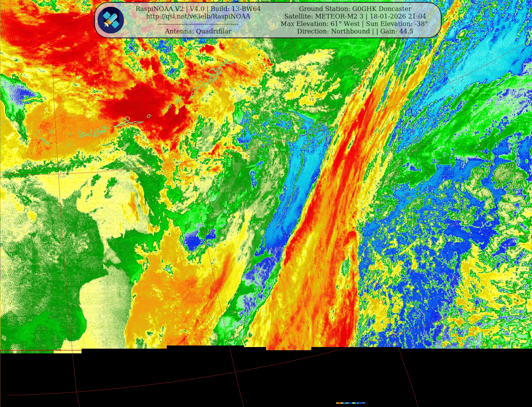The height and width of the screenshot is (407, 532).
Task: Open the qsl.net/ve3elb/RaspiNOAA URL link
Action: point(198,17)
